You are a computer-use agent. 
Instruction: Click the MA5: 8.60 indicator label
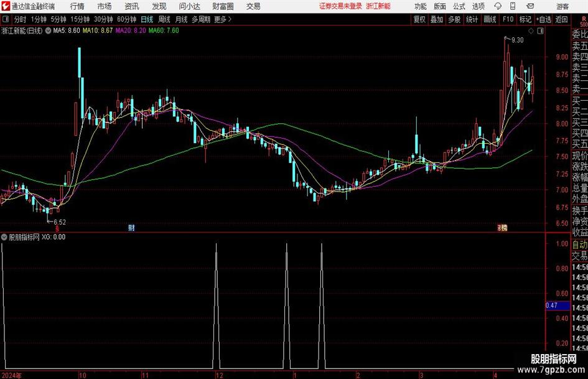pos(67,30)
